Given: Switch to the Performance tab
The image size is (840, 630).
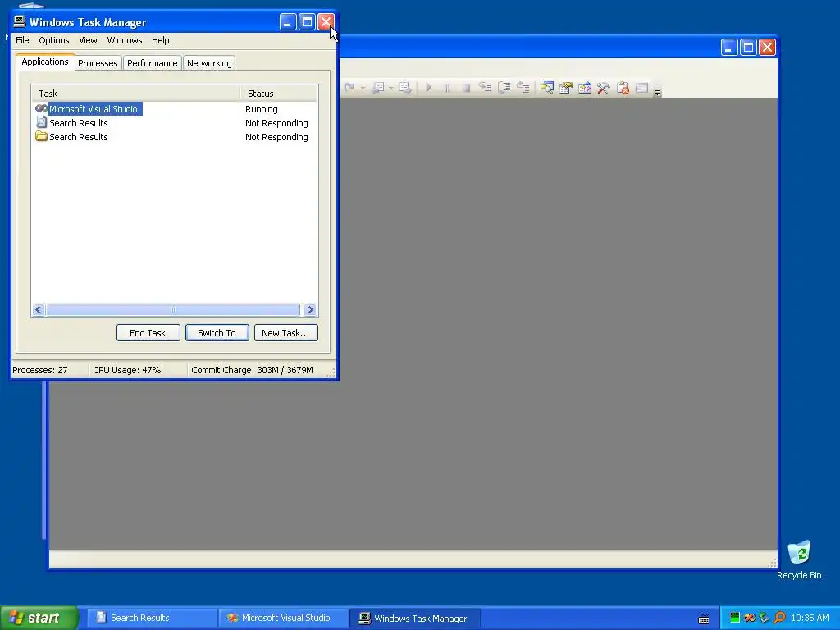Looking at the screenshot, I should pos(152,63).
